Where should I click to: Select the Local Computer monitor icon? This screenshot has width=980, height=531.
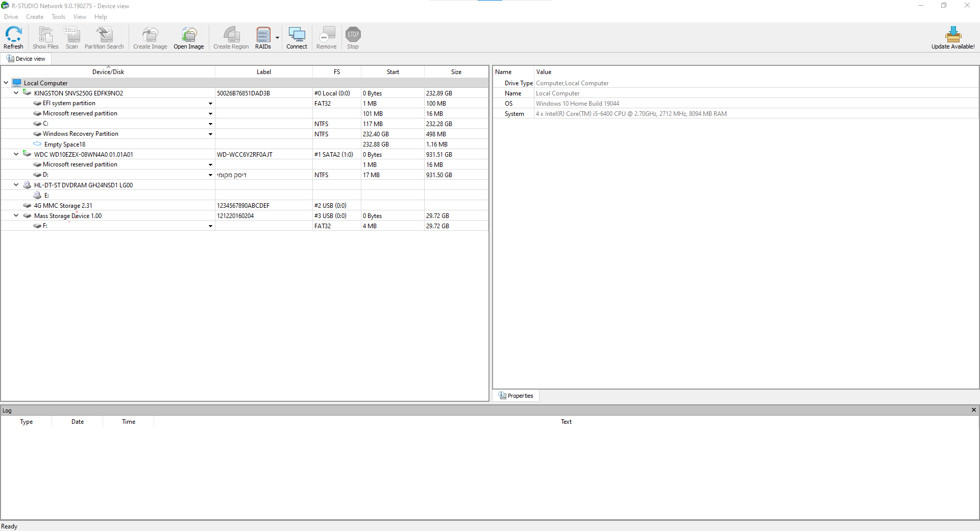(17, 83)
